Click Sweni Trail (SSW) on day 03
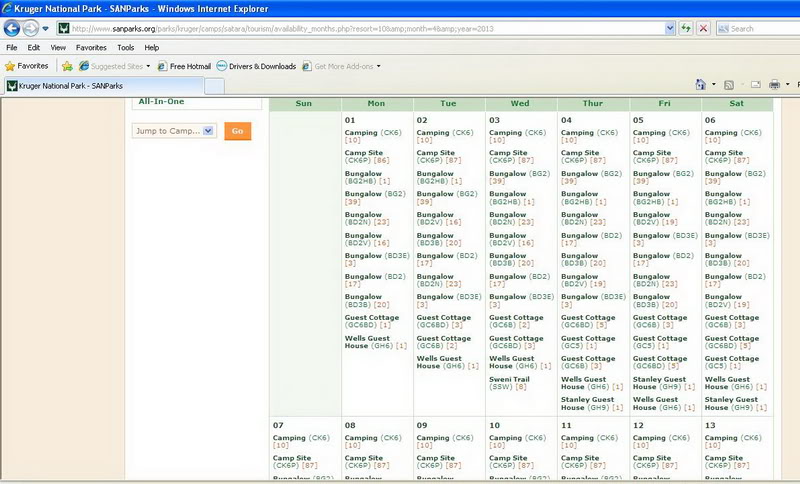The image size is (800, 484). pyautogui.click(x=509, y=383)
